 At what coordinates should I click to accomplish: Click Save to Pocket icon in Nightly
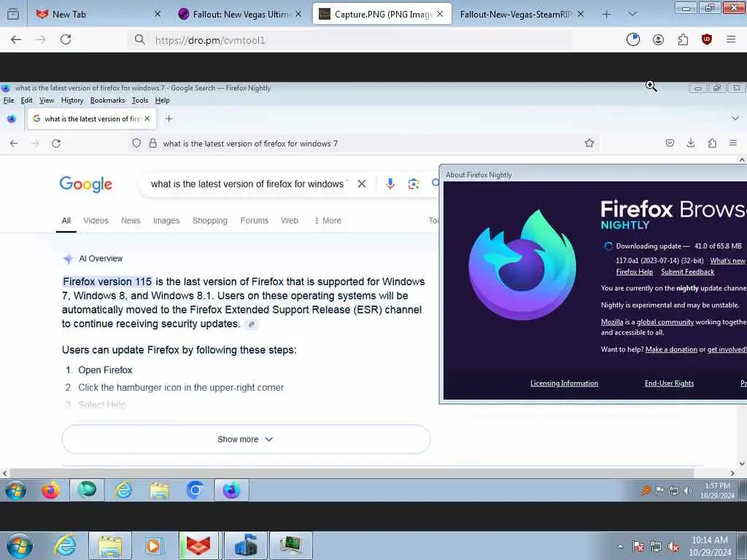(x=670, y=143)
